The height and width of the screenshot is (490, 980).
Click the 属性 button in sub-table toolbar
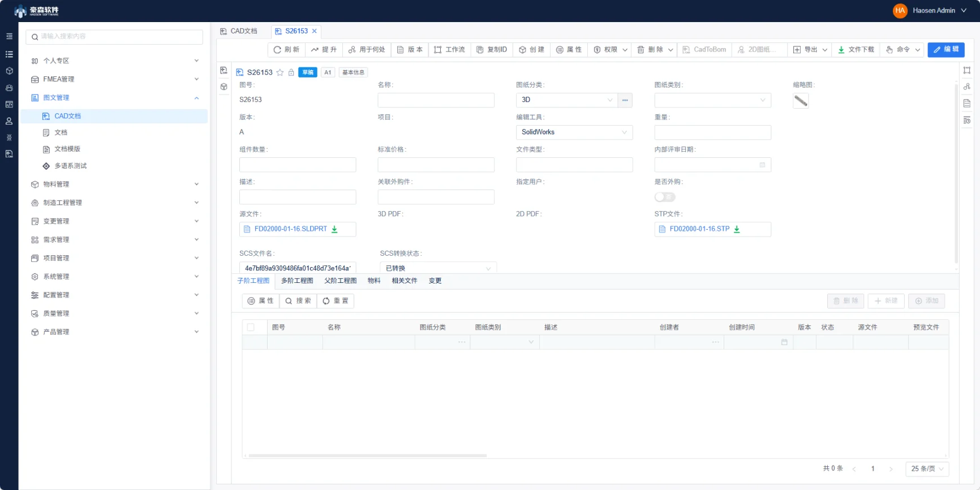[x=260, y=301]
